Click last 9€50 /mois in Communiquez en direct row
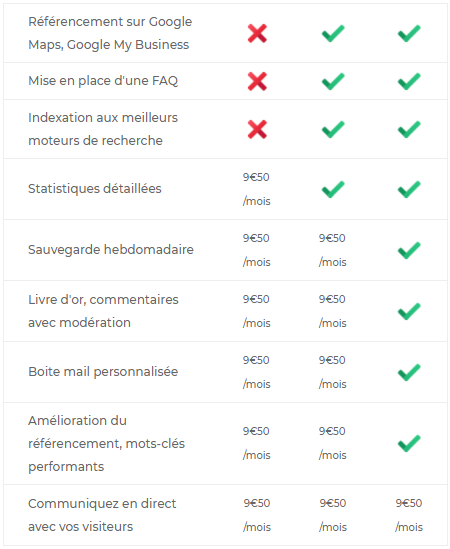 pyautogui.click(x=409, y=515)
